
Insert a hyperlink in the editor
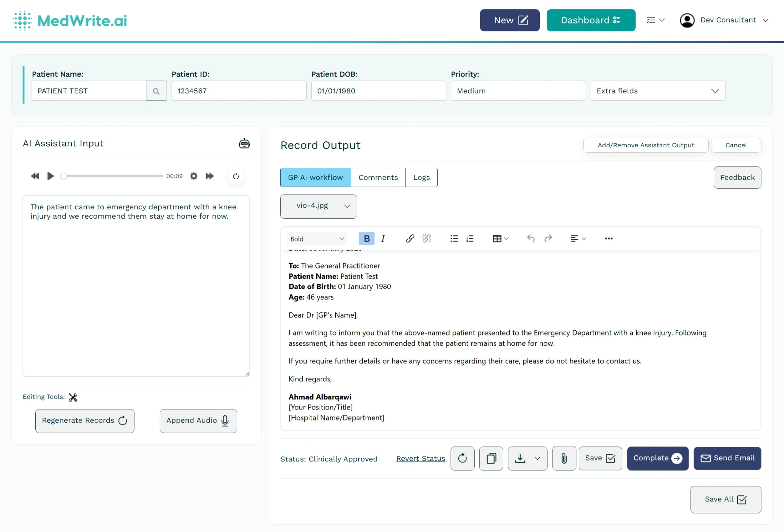click(x=410, y=238)
